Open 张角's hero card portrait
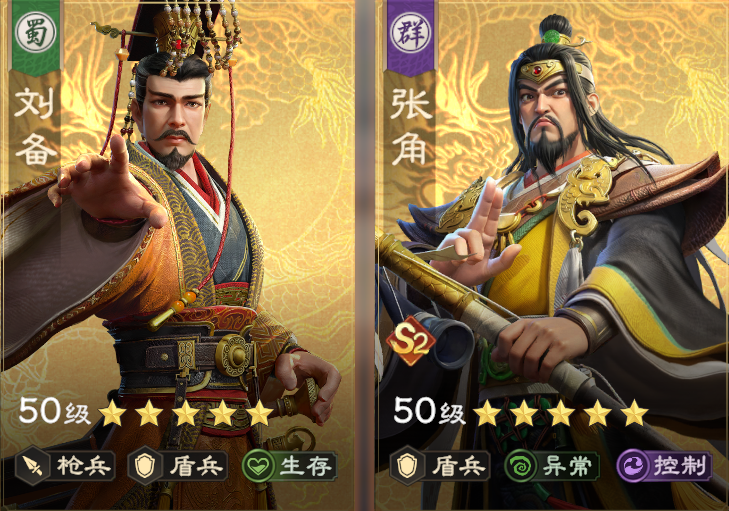The image size is (729, 511). point(552,255)
